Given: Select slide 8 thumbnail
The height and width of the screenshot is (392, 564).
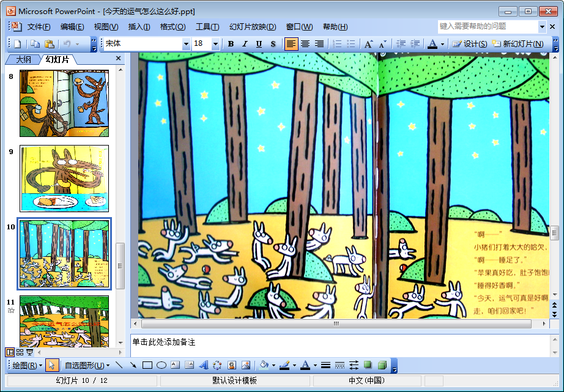Looking at the screenshot, I should (64, 103).
